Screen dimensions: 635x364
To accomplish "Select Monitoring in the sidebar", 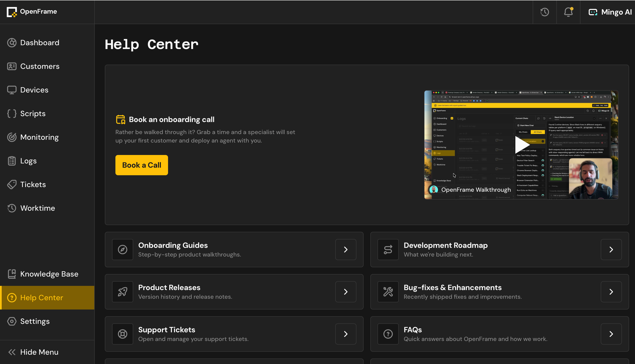I will click(x=47, y=137).
